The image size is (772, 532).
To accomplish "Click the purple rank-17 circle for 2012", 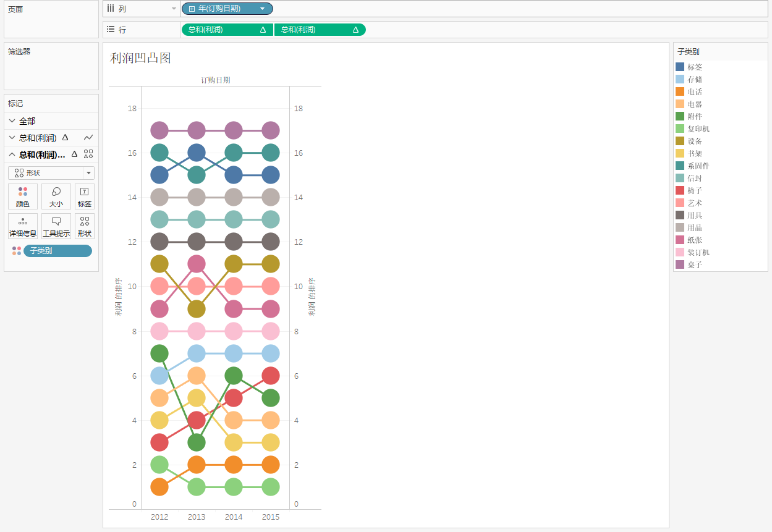I will [x=159, y=130].
